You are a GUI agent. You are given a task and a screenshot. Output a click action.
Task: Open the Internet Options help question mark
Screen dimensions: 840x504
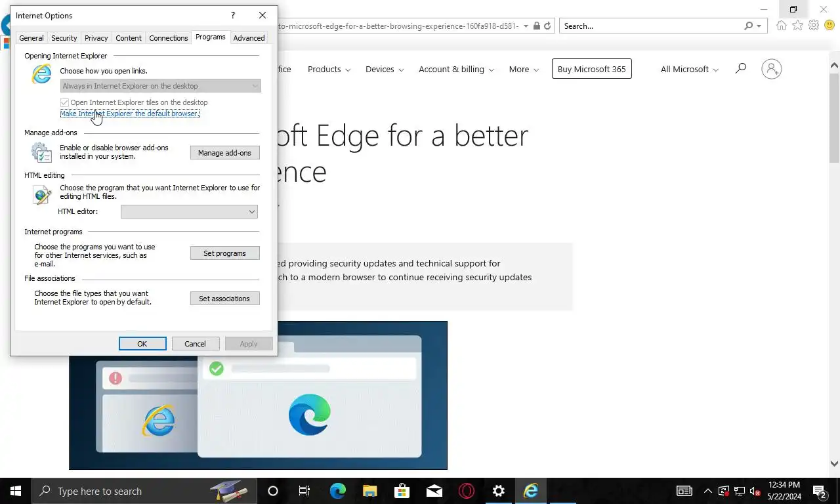pyautogui.click(x=232, y=15)
